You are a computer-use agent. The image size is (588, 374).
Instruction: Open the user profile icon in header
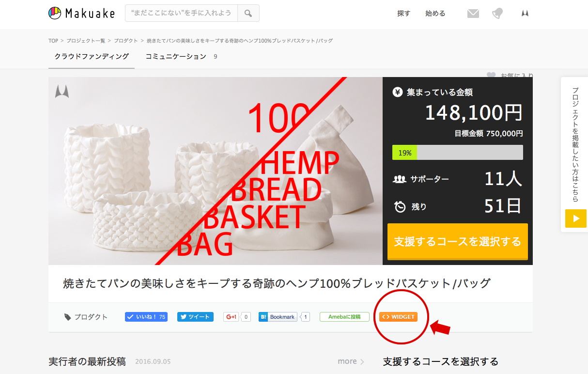coord(525,14)
